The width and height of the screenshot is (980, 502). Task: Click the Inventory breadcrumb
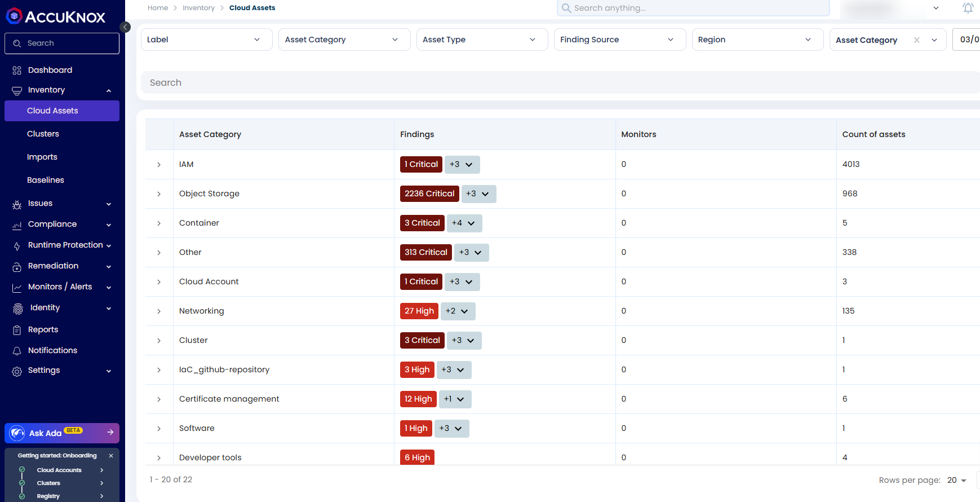(x=198, y=8)
